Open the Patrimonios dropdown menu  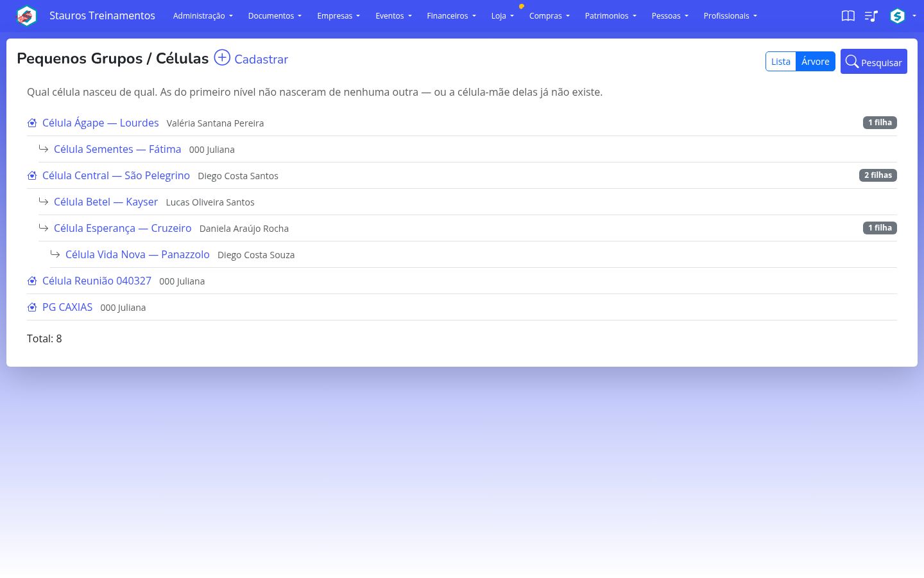(x=610, y=16)
